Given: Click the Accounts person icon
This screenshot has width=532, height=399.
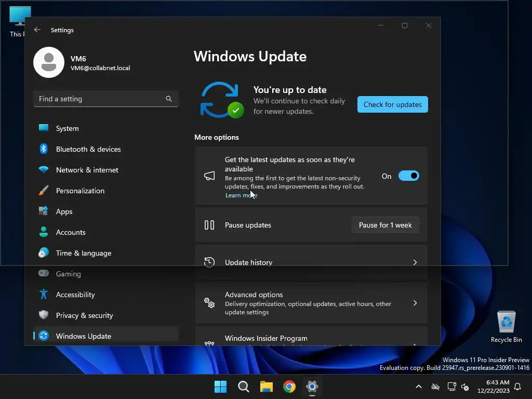Looking at the screenshot, I should point(44,232).
